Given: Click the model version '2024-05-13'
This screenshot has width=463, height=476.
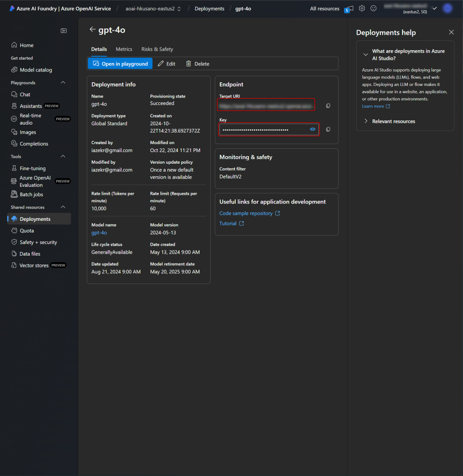Looking at the screenshot, I should pos(163,232).
